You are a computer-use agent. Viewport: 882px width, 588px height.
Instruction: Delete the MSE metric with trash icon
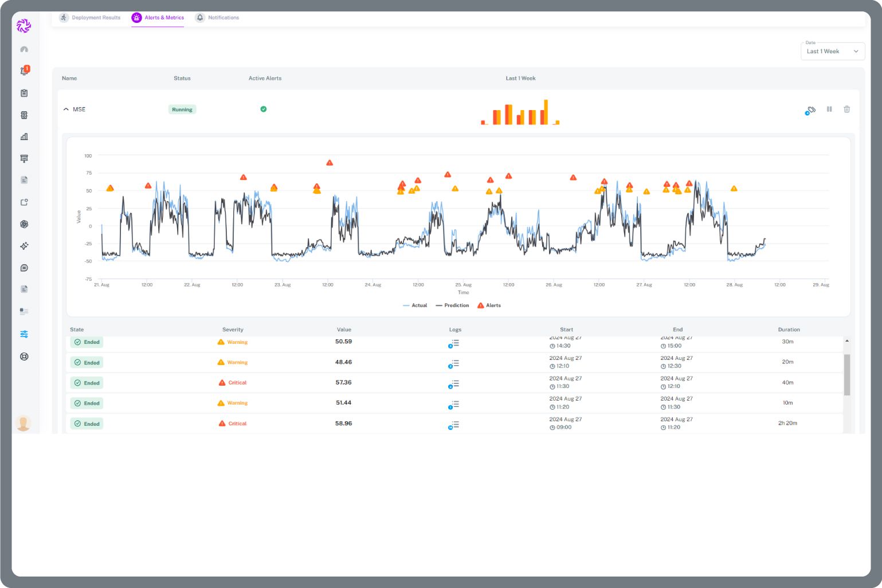846,109
